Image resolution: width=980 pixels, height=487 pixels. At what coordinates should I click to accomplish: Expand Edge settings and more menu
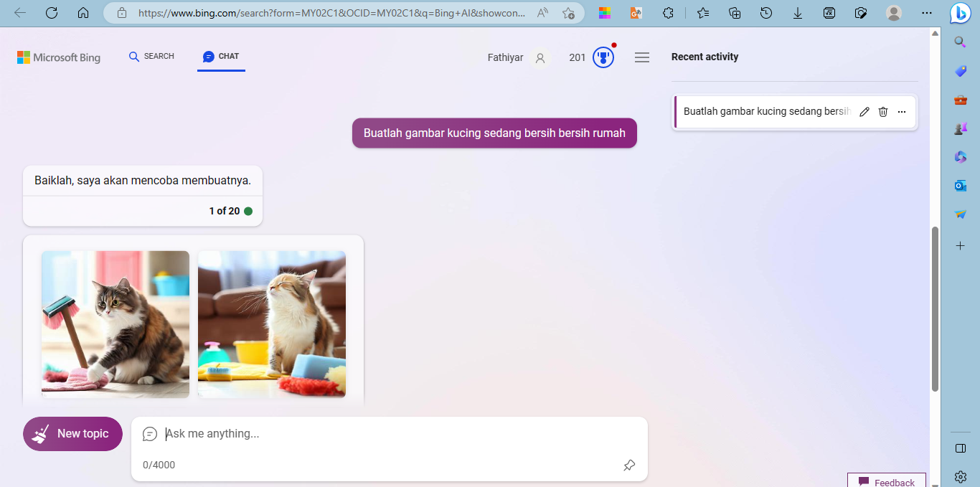(927, 13)
